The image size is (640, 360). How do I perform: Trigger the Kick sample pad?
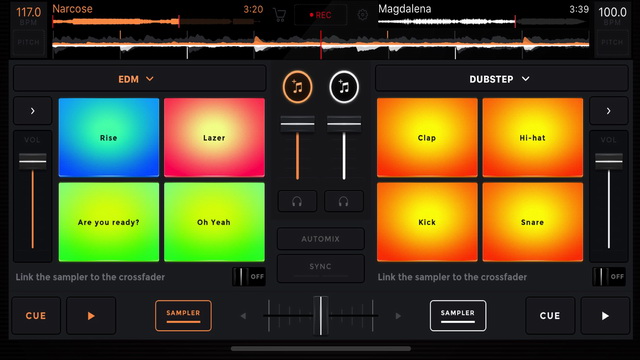click(427, 222)
